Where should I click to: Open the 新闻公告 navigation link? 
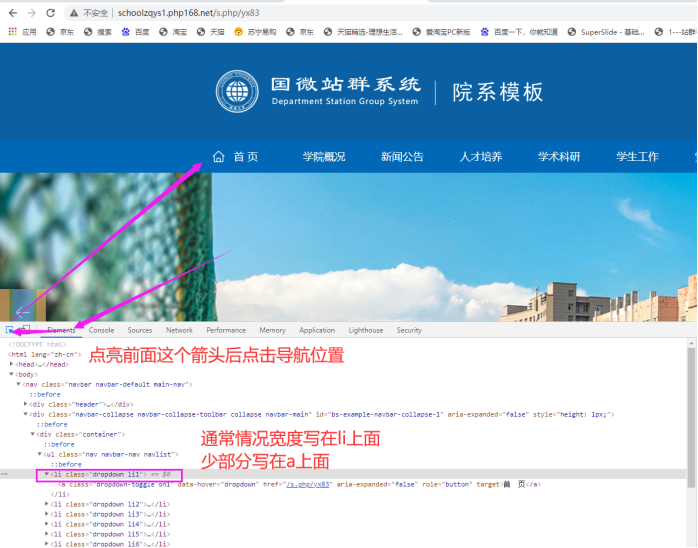pyautogui.click(x=402, y=157)
